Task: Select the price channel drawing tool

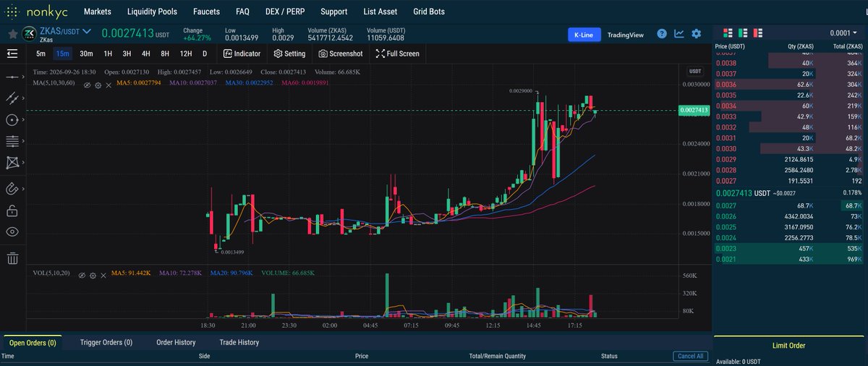Action: click(x=11, y=98)
